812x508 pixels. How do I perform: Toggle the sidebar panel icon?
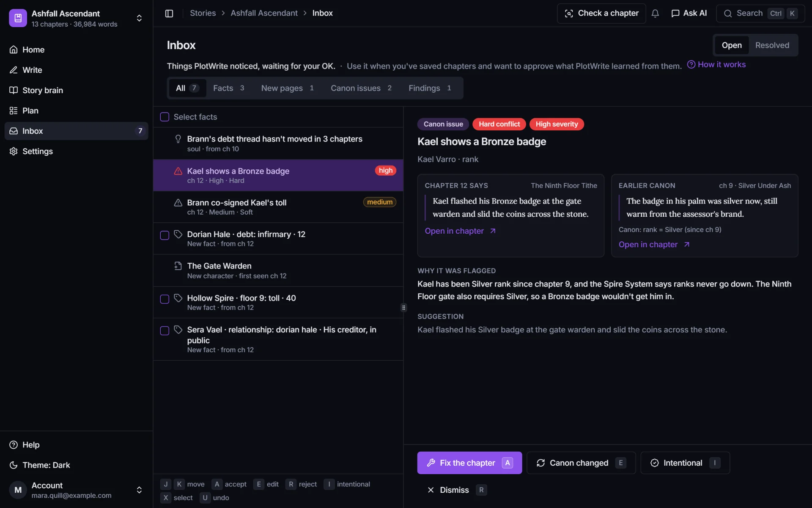click(169, 13)
